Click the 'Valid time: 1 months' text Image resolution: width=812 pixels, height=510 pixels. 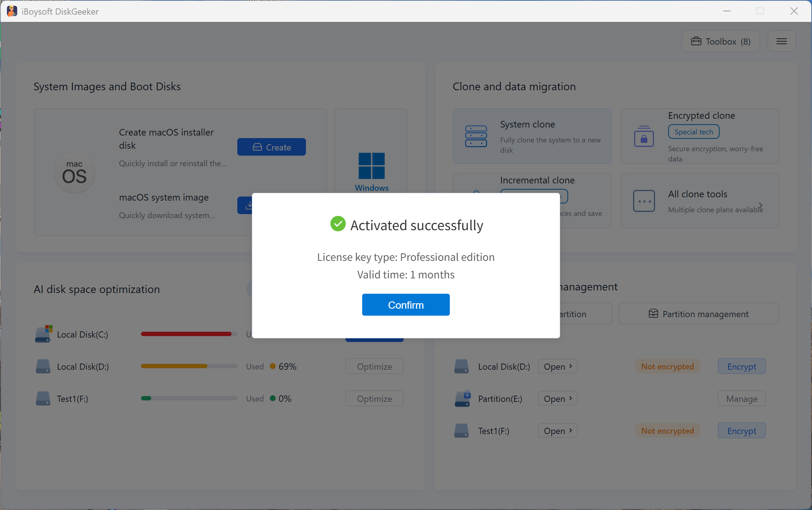pos(406,274)
